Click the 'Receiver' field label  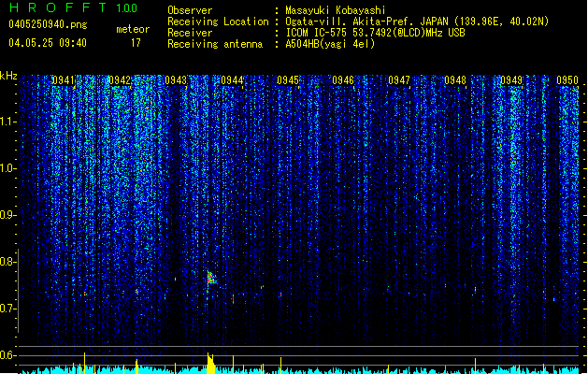190,33
